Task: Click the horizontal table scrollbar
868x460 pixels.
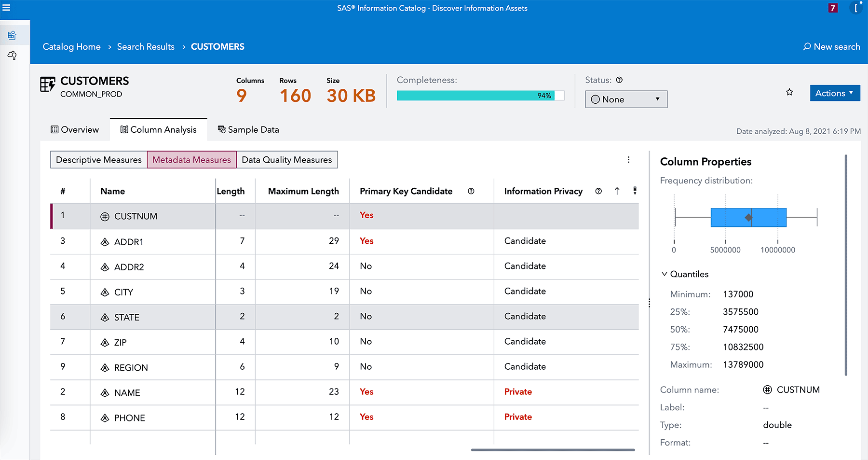Action: [x=553, y=450]
